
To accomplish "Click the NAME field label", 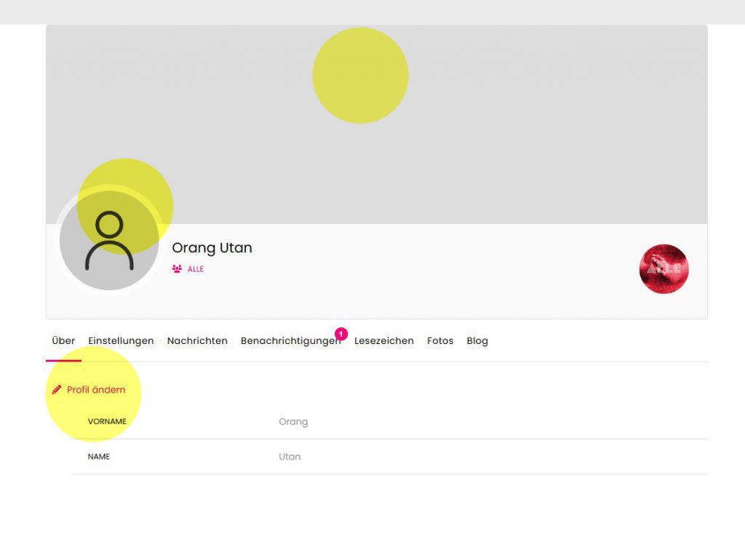I will coord(99,457).
